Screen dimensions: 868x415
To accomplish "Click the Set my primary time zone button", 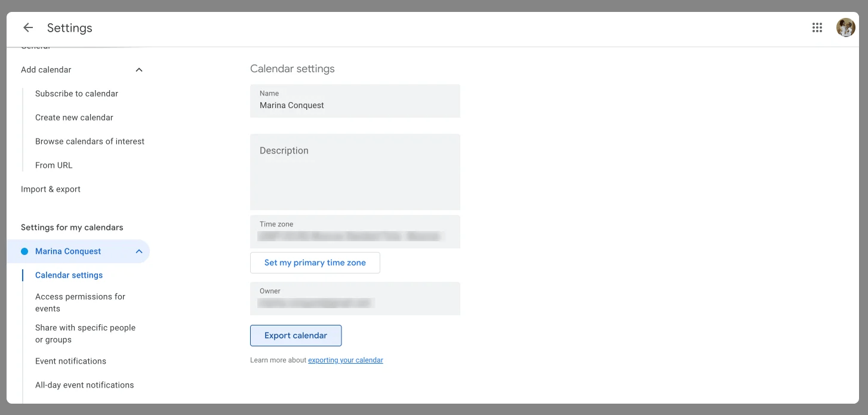I will 315,263.
